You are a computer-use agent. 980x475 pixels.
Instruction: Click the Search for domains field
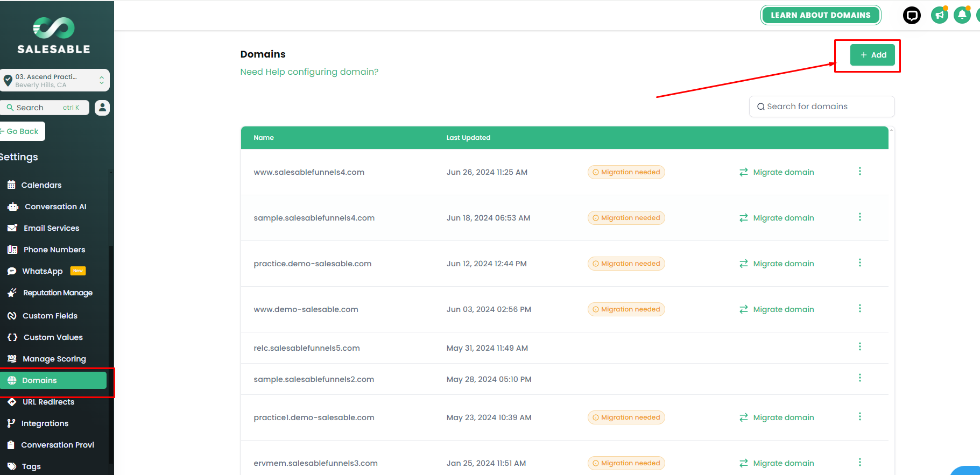tap(822, 107)
